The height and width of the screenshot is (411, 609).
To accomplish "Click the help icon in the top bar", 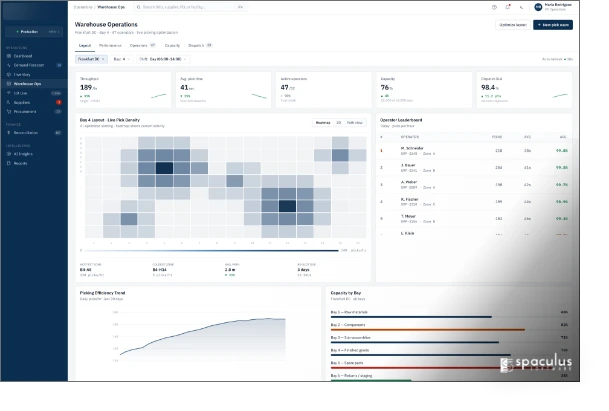I will coord(494,7).
